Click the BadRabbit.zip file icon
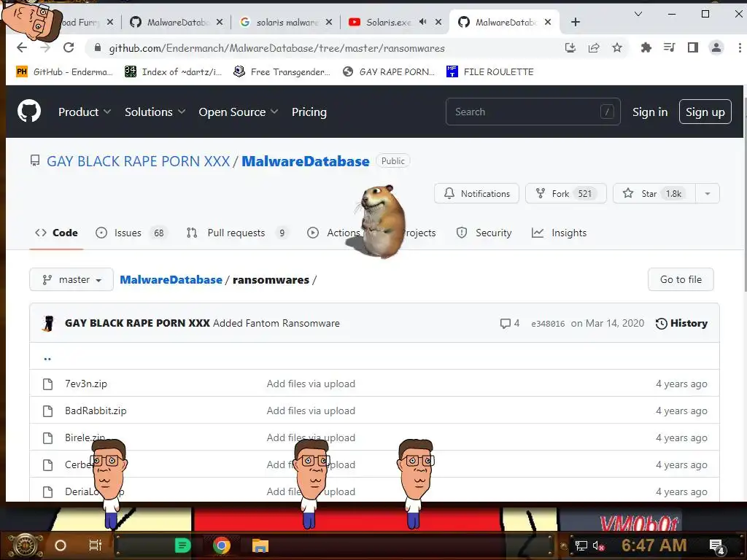The image size is (747, 560). point(47,411)
